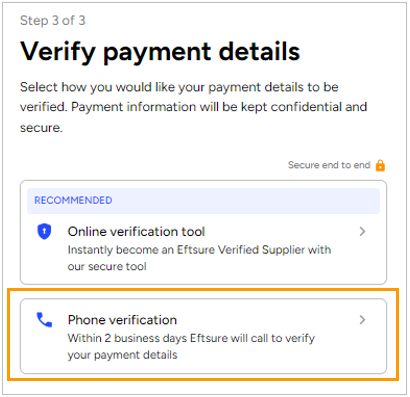Click the Phone verification option card background
410x397 pixels.
[x=203, y=336]
